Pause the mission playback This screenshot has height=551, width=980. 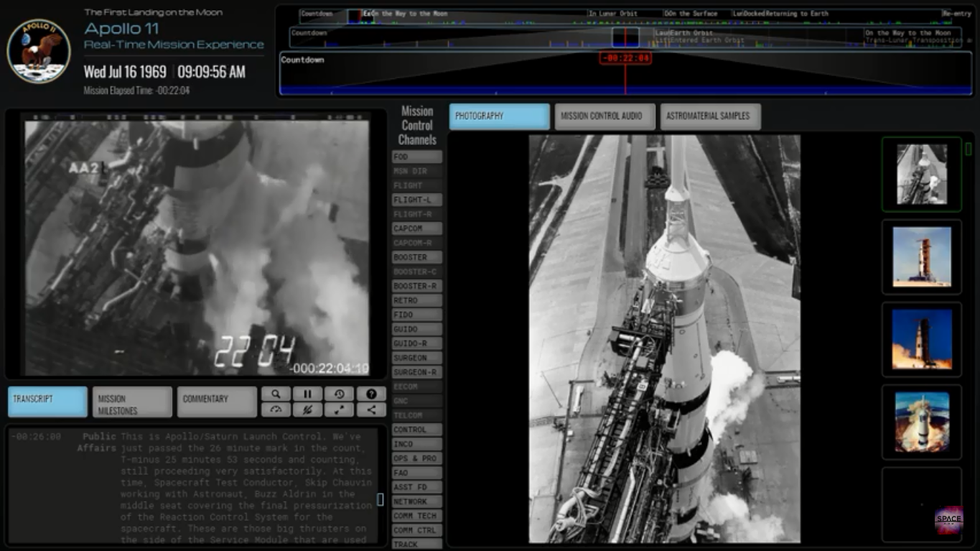pos(307,394)
